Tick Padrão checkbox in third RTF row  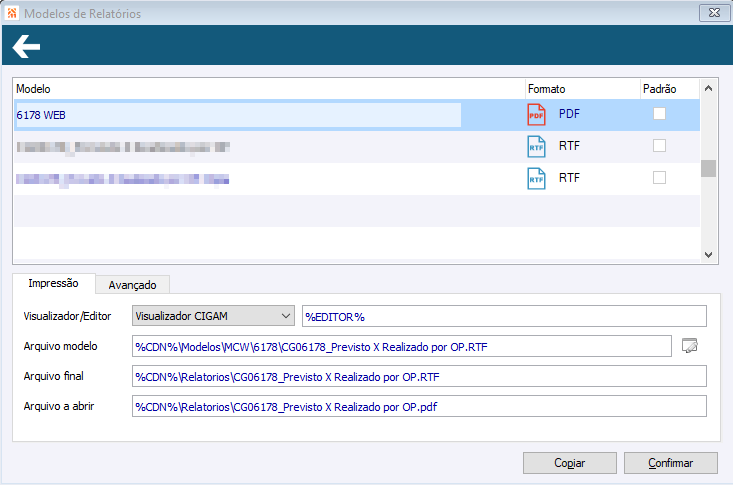[x=659, y=177]
